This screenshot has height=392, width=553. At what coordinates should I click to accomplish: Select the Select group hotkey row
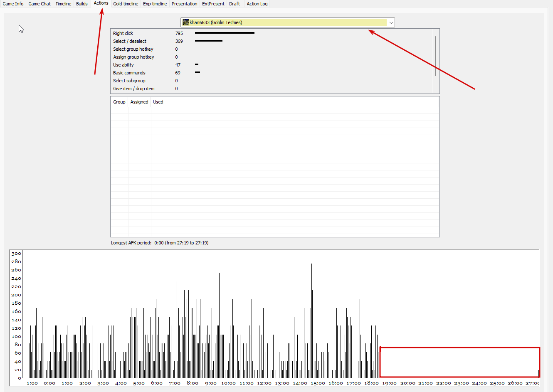[271, 49]
